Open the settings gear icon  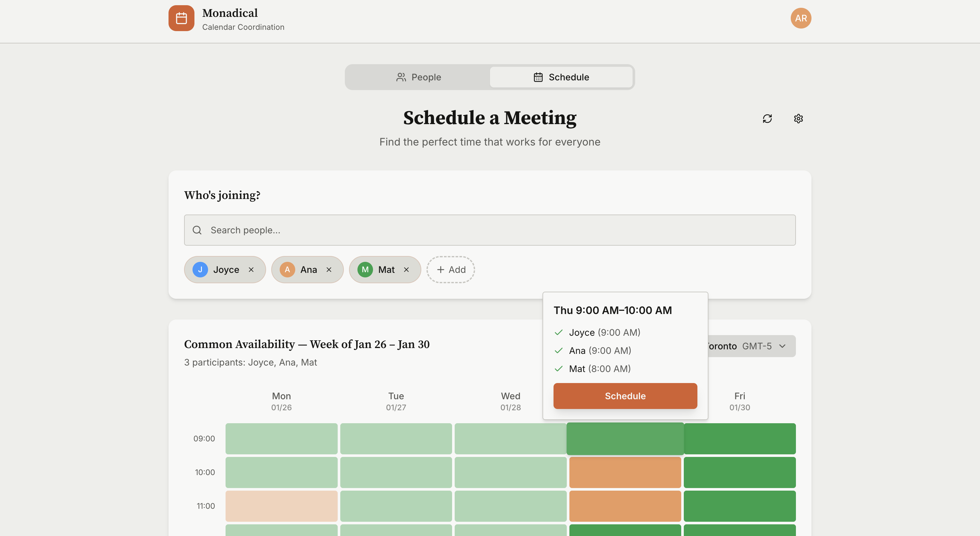[x=798, y=119]
